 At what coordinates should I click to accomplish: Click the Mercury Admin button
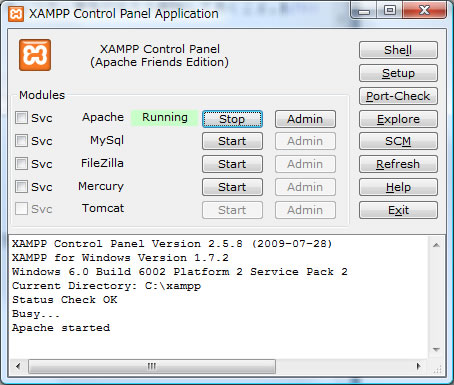tap(305, 187)
